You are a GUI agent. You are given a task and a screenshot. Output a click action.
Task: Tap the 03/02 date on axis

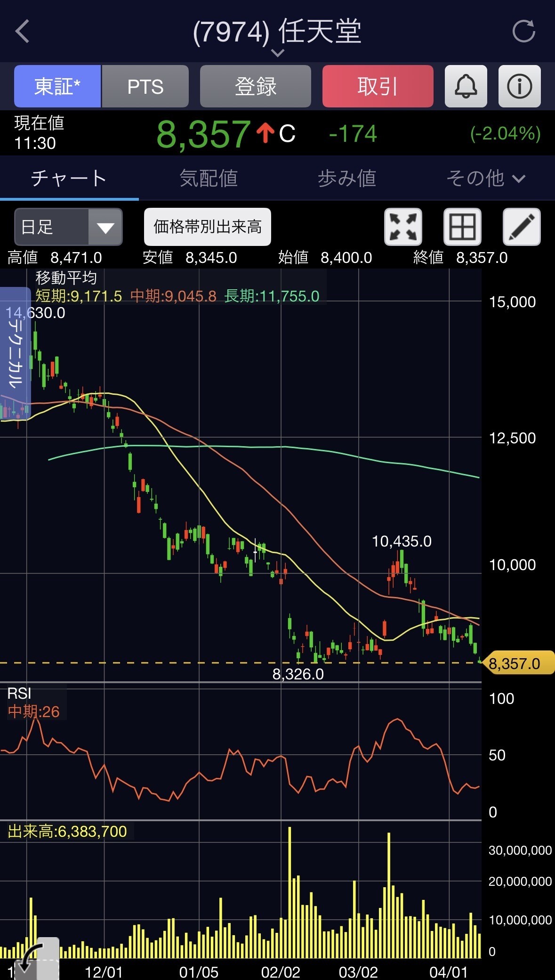tap(358, 972)
